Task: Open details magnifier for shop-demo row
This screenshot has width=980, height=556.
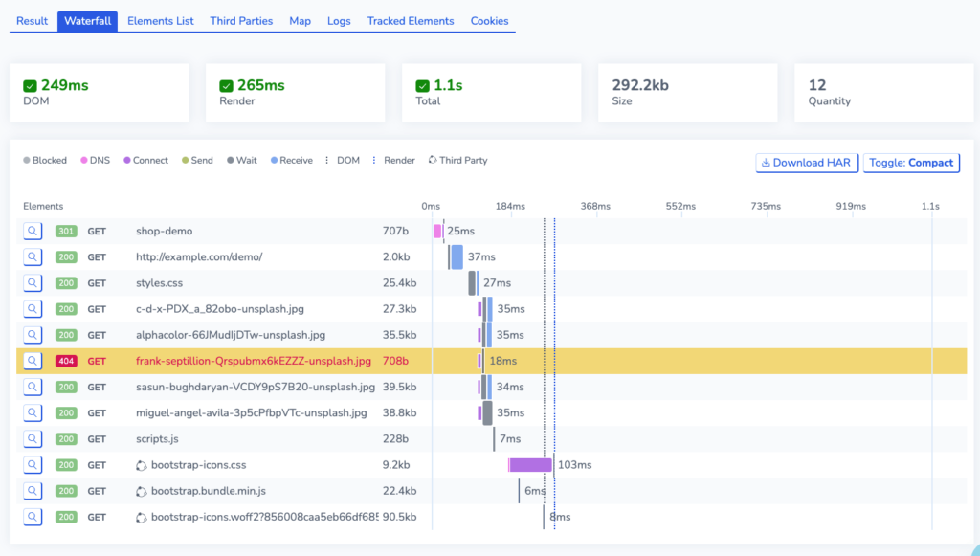Action: [x=33, y=232]
